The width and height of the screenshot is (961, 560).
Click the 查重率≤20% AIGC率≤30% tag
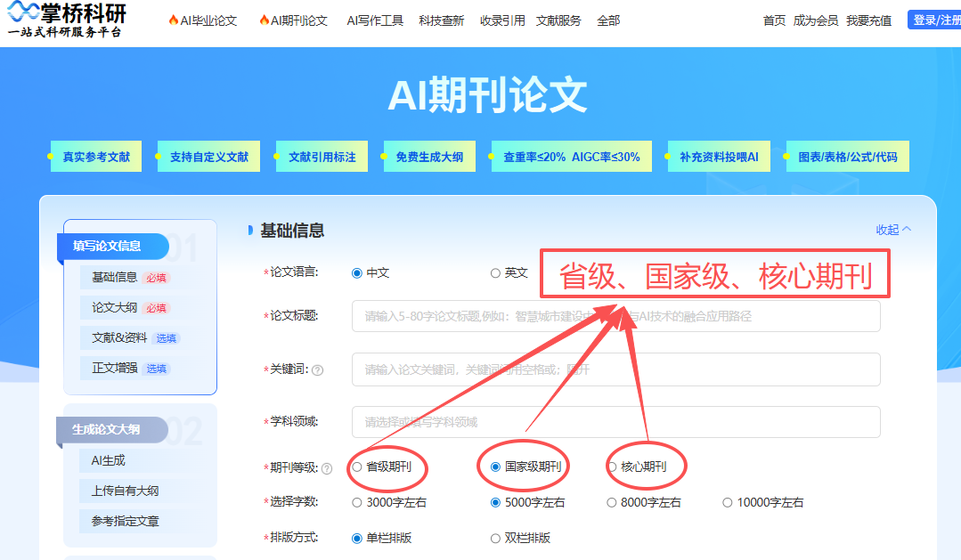(571, 156)
